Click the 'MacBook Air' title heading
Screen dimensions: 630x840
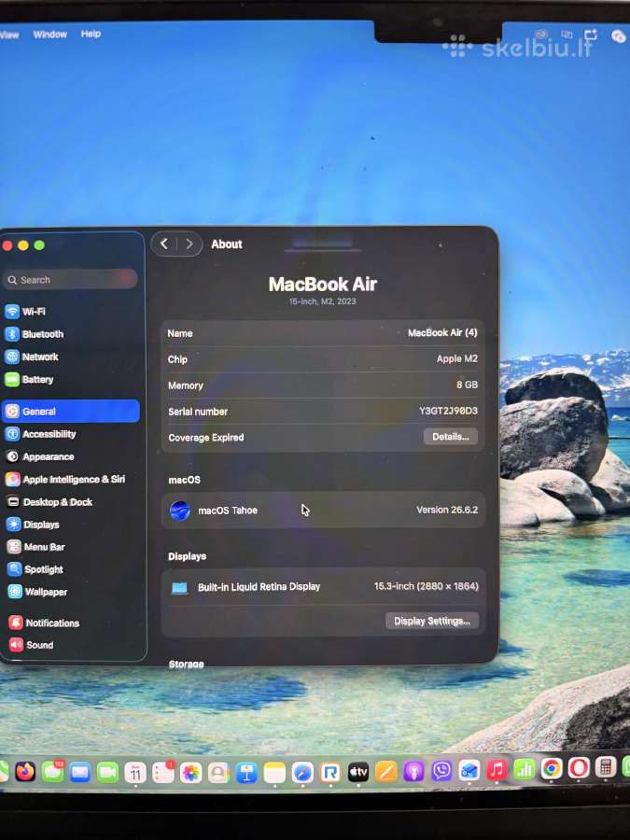[x=323, y=284]
